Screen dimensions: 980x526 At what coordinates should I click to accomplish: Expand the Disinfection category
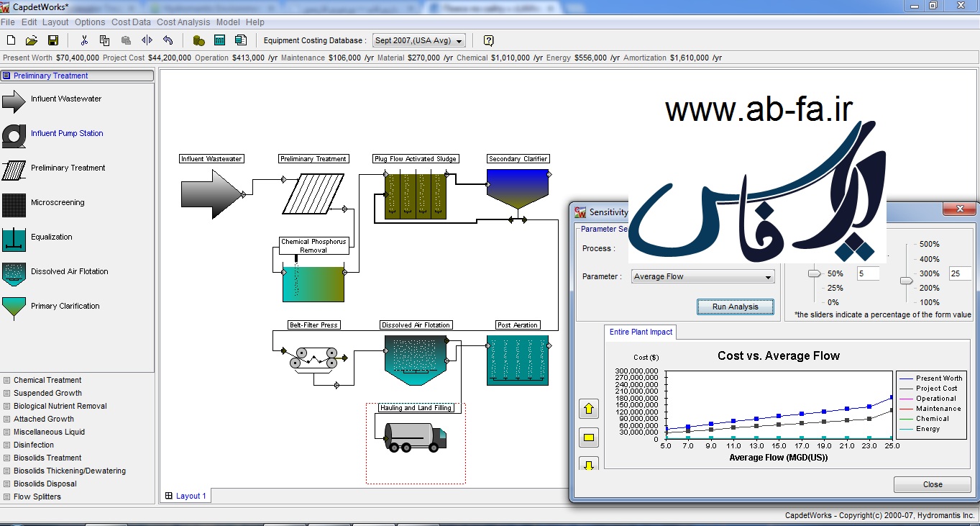(35, 445)
